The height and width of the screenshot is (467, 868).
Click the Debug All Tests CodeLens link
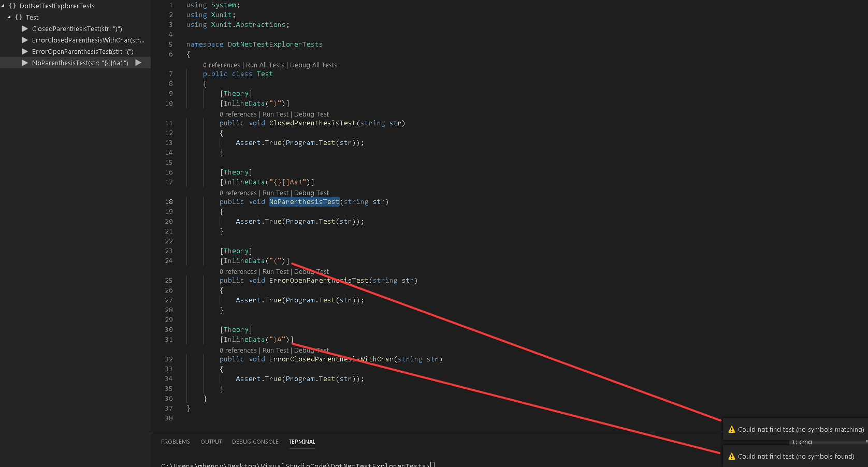[313, 65]
